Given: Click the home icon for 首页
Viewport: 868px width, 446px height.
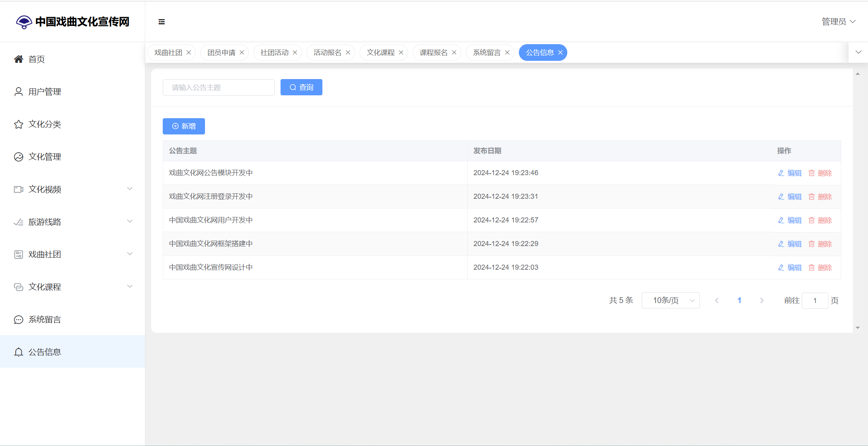Looking at the screenshot, I should [x=19, y=59].
